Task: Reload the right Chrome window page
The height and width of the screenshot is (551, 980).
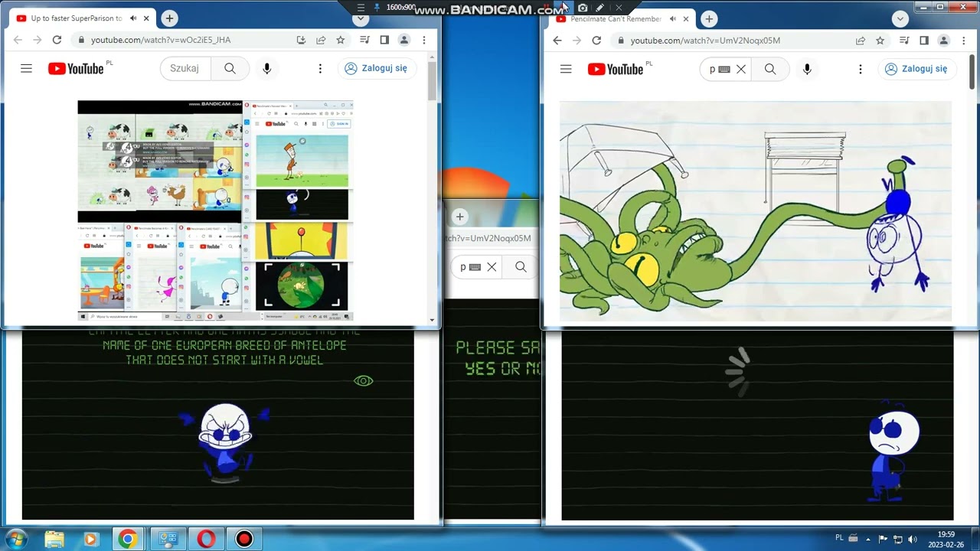Action: (x=596, y=40)
